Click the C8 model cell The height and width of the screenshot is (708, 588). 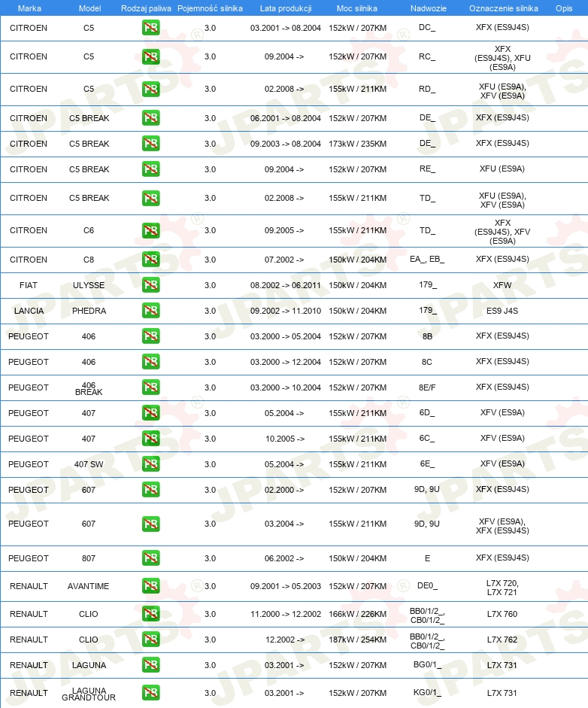pyautogui.click(x=89, y=260)
